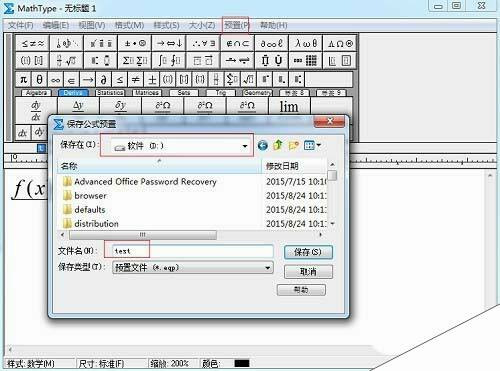
Task: Expand the 保存类型 file type dropdown
Action: [267, 268]
